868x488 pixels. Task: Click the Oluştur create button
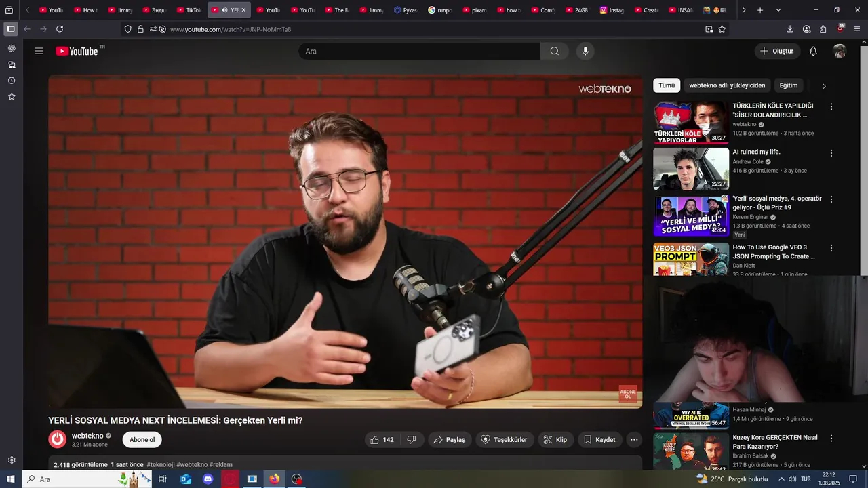click(778, 51)
